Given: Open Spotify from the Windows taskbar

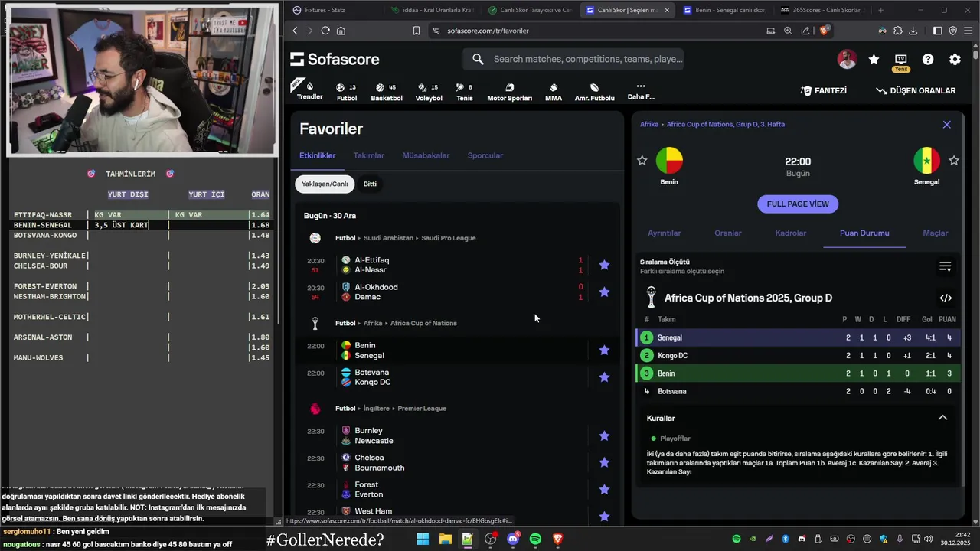Looking at the screenshot, I should click(x=535, y=539).
